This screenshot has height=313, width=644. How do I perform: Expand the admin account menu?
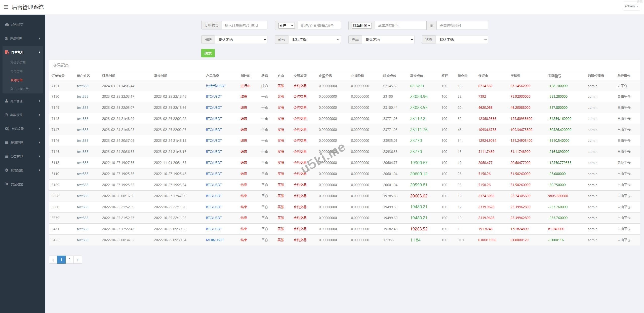[x=631, y=6]
